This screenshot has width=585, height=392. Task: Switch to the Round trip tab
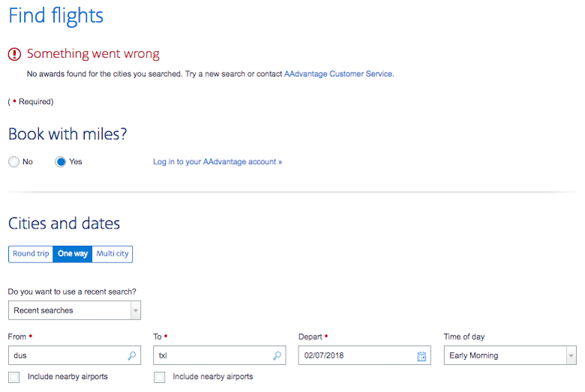pos(31,254)
